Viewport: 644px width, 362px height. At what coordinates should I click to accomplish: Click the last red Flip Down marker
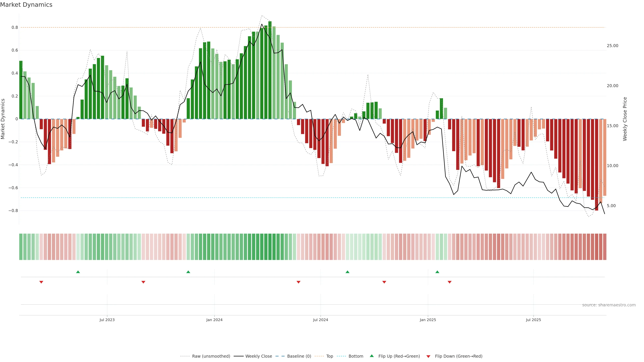(449, 282)
